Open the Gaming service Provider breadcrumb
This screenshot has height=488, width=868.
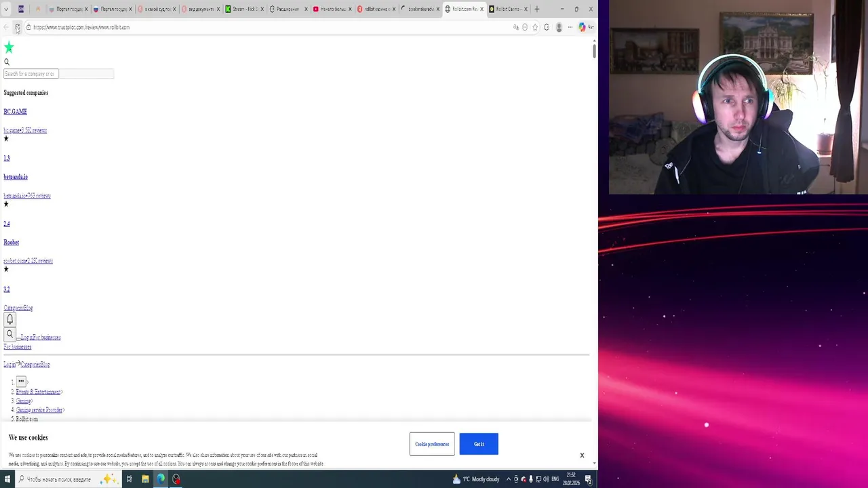pos(39,410)
